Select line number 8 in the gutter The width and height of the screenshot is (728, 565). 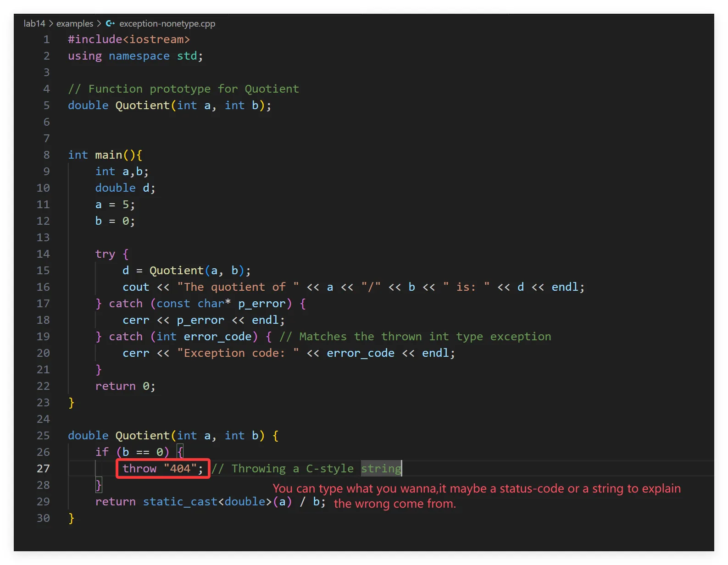pyautogui.click(x=46, y=155)
